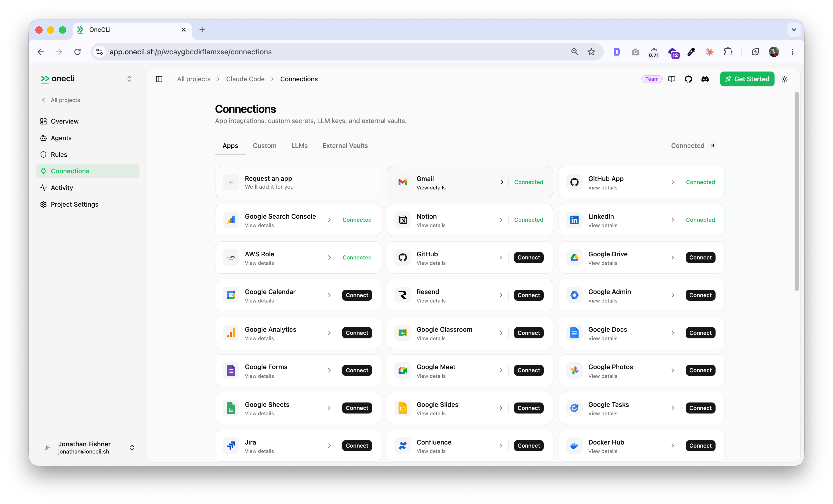Go to All projects breadcrumb
The width and height of the screenshot is (833, 504).
click(x=194, y=79)
